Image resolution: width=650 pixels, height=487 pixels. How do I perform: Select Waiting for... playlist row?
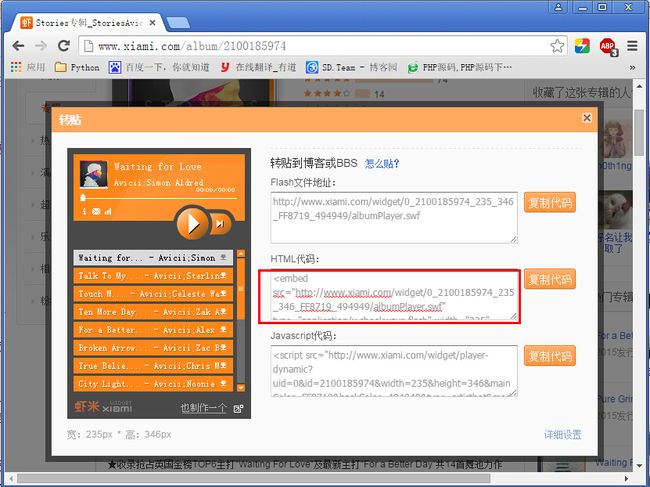tap(153, 258)
